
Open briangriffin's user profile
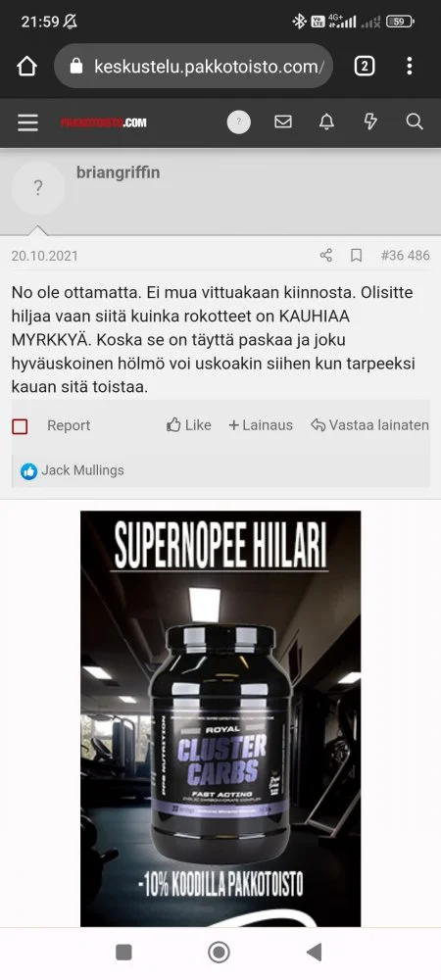click(118, 172)
